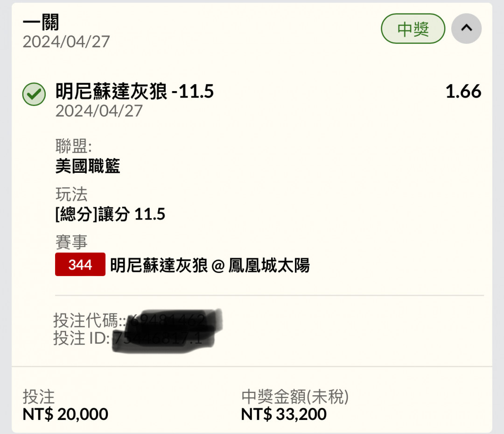Select the 明尼蘇達灰狼 -11.5 pick title
The image size is (504, 434).
[134, 91]
